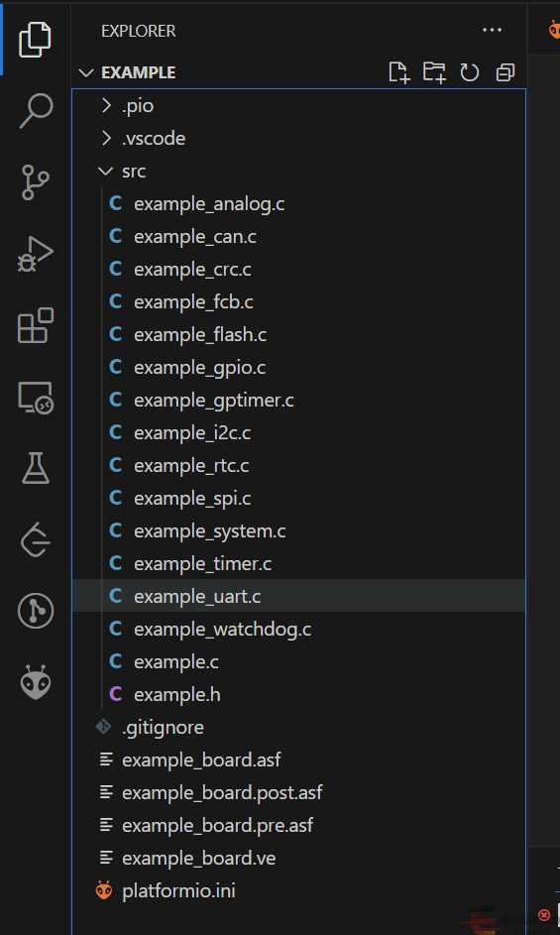560x935 pixels.
Task: Open the Testing flask view
Action: pos(36,468)
